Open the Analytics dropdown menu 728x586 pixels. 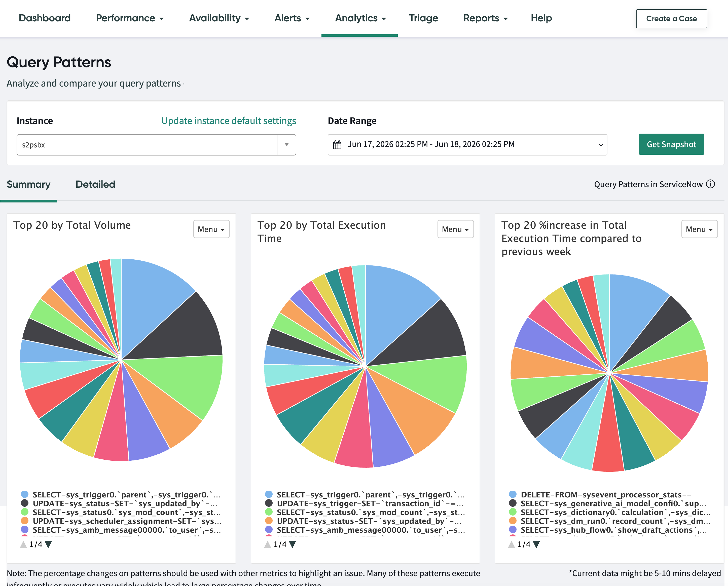(x=360, y=18)
